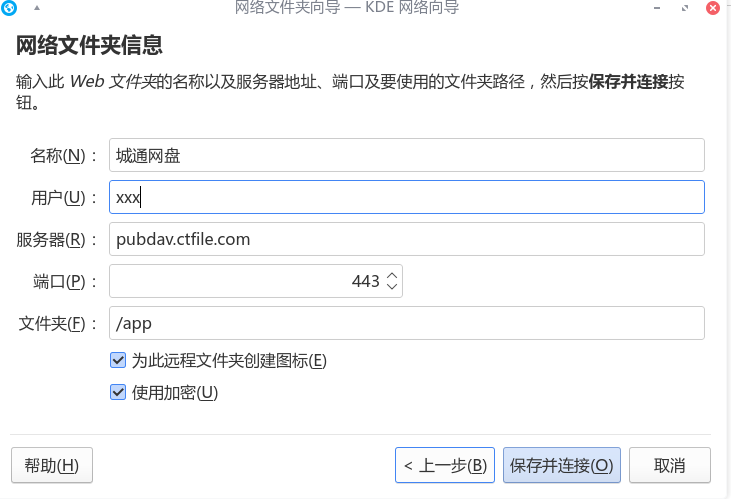Toggle 为此远程文件夹创建图标 checkbox
The width and height of the screenshot is (731, 499).
coord(118,360)
